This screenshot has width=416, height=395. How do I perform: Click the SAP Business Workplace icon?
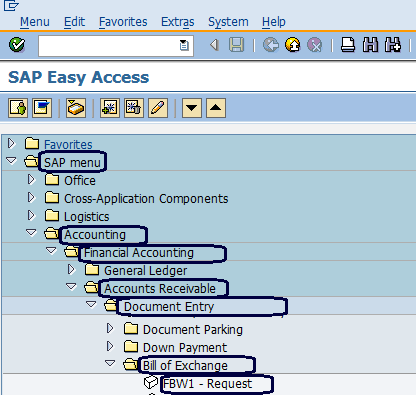click(x=76, y=108)
